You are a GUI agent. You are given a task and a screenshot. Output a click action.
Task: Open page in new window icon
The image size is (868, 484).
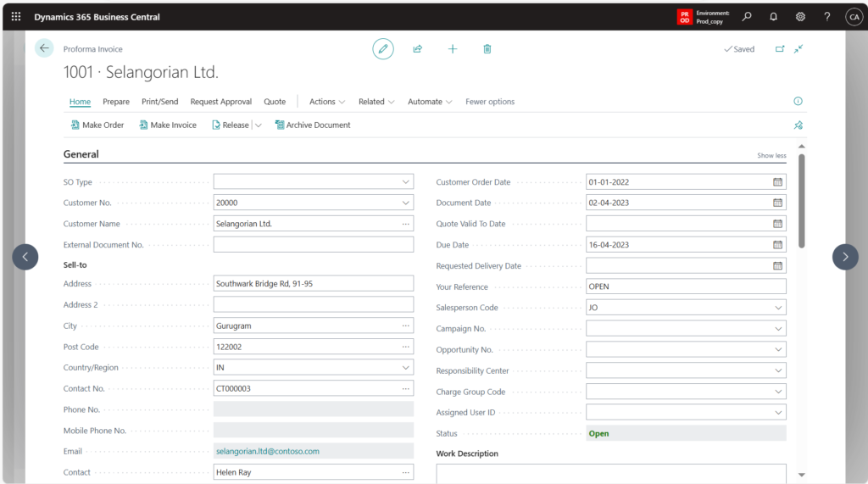[x=780, y=48]
